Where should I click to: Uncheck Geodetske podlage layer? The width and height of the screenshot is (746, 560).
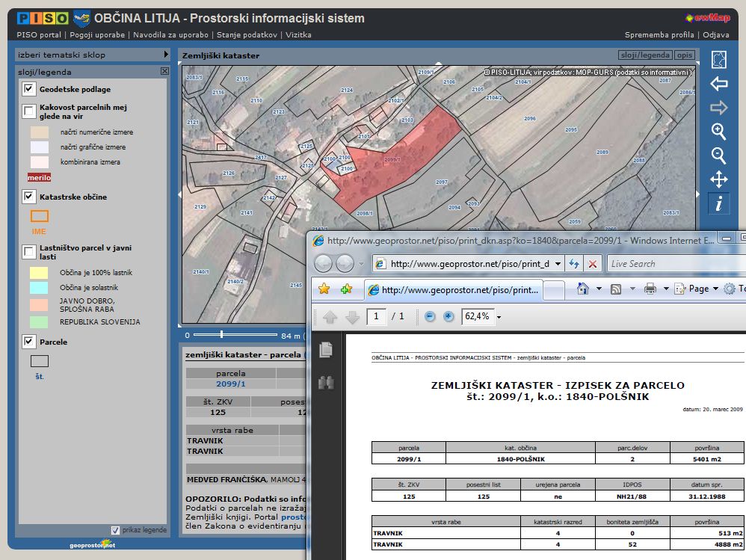(x=29, y=90)
